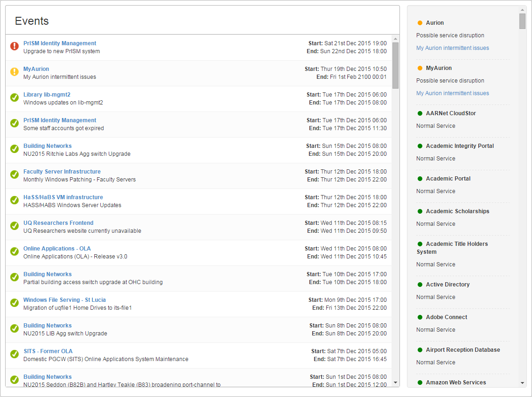
Task: Click 'Windows updates on lib-mgmt2' description
Action: [x=63, y=103]
